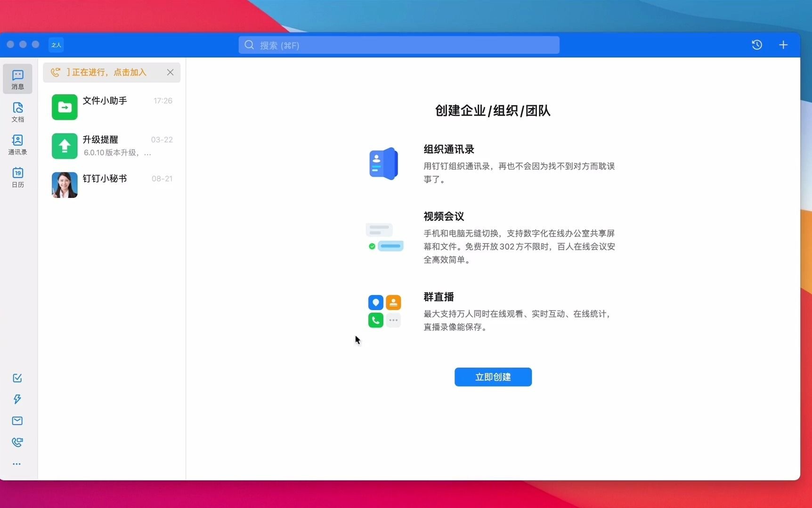Viewport: 812px width, 508px height.
Task: Open the mail envelope icon in sidebar
Action: pyautogui.click(x=17, y=421)
